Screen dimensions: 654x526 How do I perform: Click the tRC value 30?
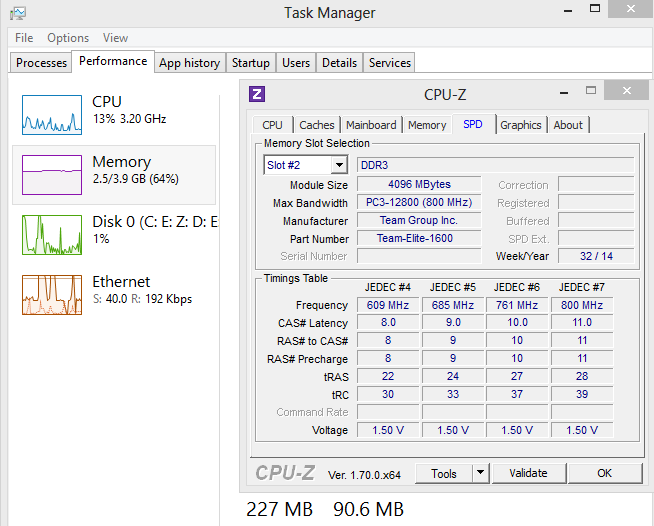coord(388,394)
